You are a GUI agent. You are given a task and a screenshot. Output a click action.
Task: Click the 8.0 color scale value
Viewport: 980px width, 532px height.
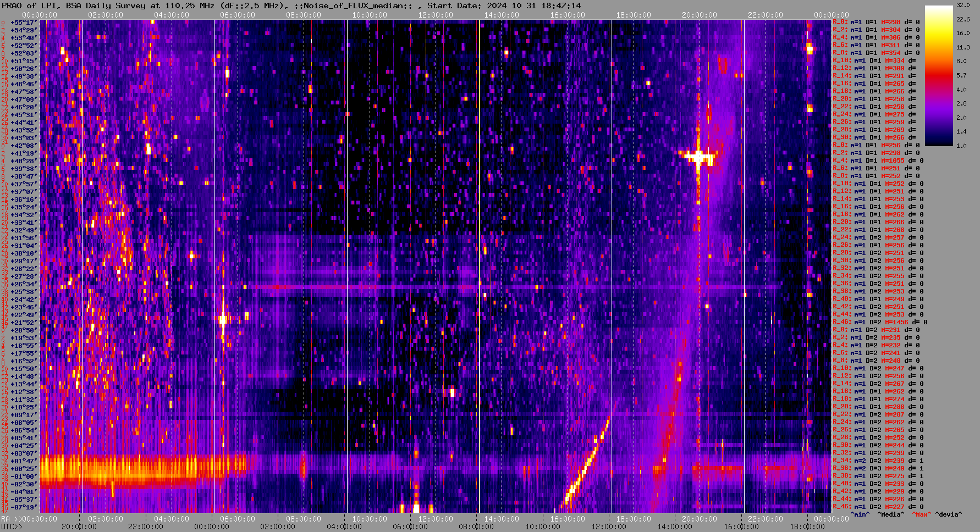coord(962,61)
